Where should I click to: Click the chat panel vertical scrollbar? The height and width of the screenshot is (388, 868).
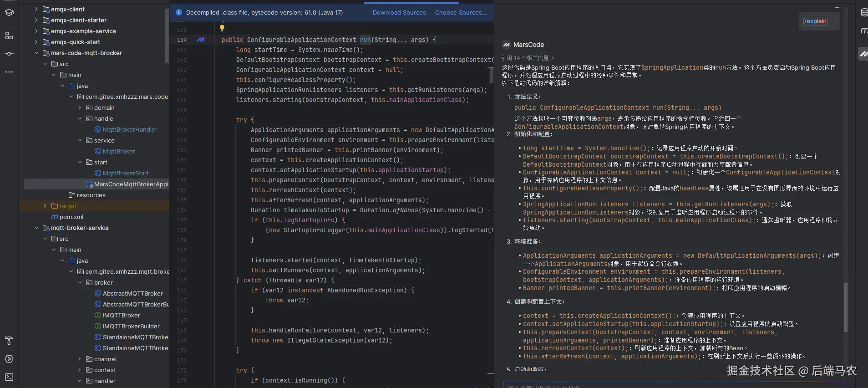846,307
